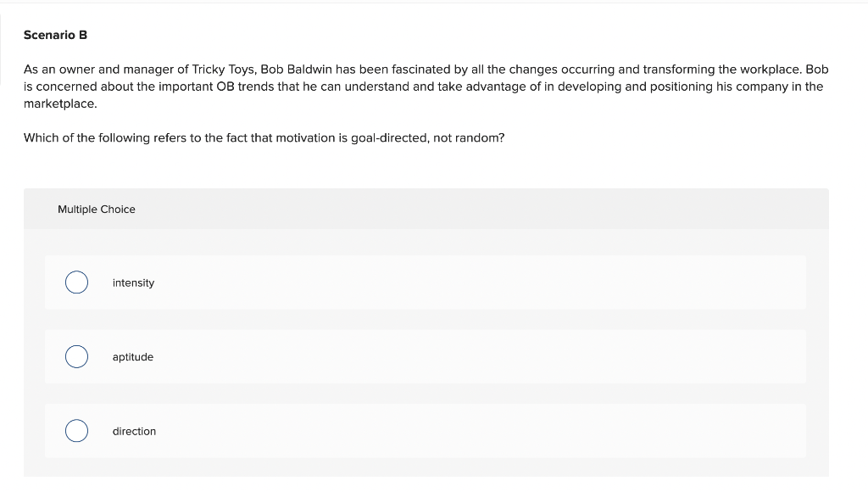The height and width of the screenshot is (492, 868).
Task: Click the direction answer row
Action: point(424,431)
